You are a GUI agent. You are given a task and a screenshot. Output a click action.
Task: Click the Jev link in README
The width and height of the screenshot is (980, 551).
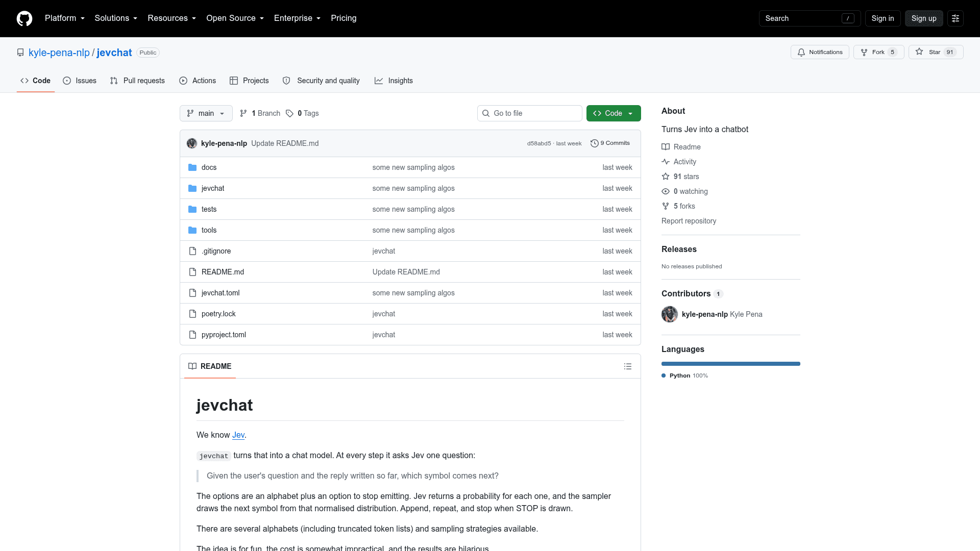(238, 435)
